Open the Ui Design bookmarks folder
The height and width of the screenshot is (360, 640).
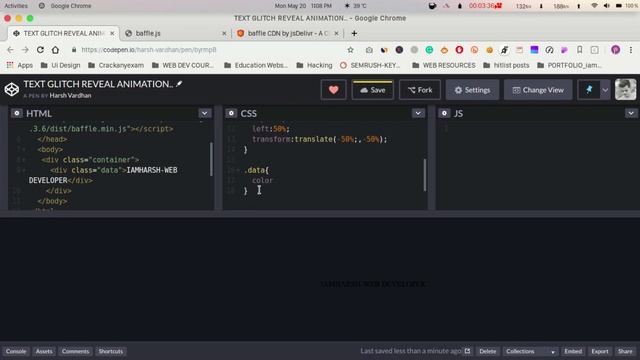click(60, 65)
